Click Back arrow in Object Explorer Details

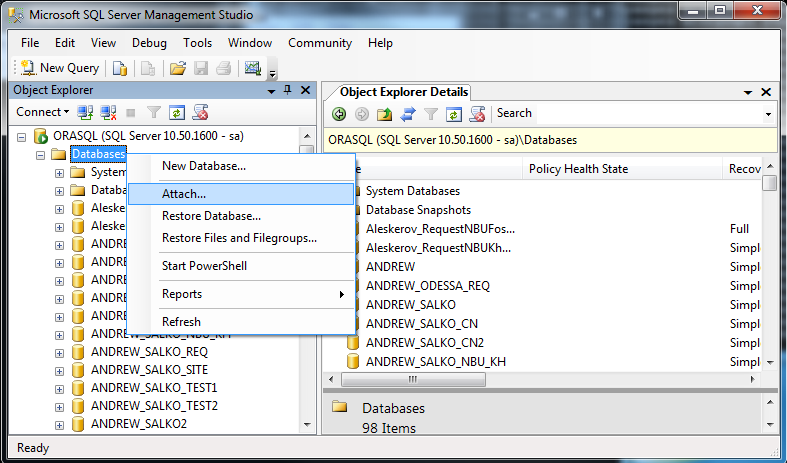(x=339, y=113)
